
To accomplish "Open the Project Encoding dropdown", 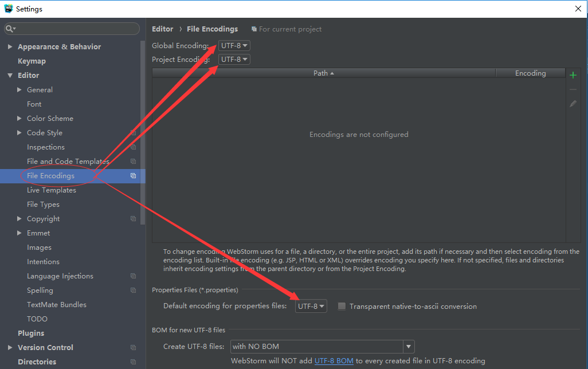I will coord(234,59).
